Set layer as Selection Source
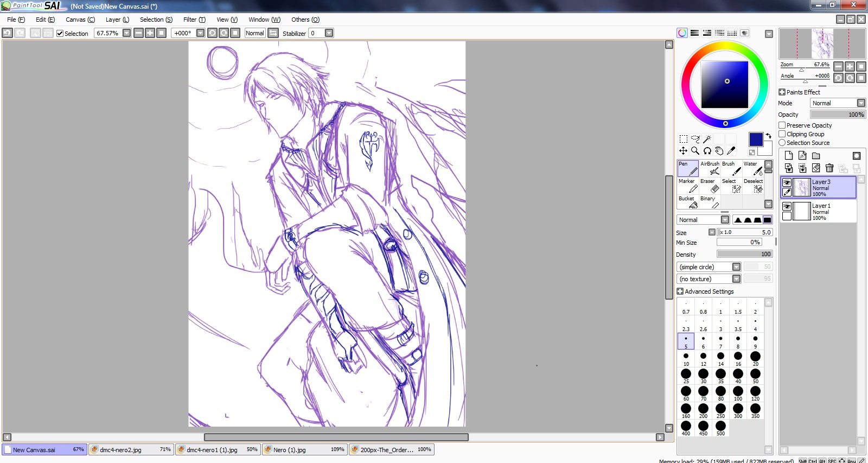 [782, 143]
